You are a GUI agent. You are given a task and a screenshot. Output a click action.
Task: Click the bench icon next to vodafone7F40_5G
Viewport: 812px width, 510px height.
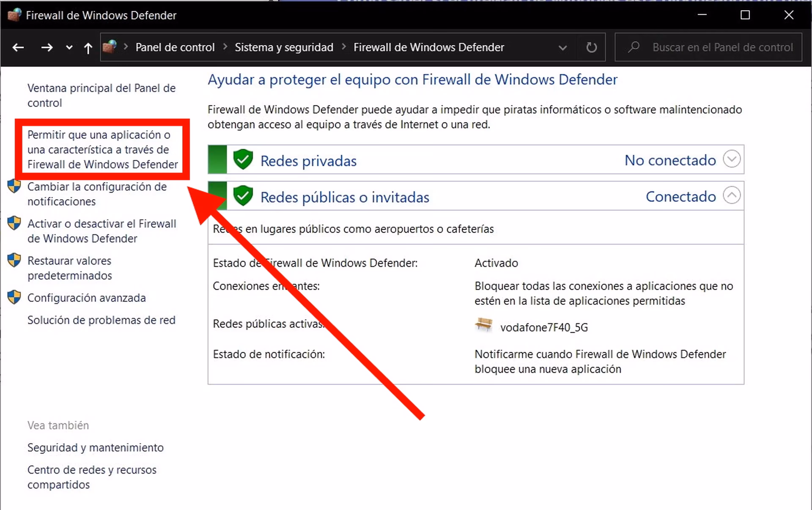point(484,325)
